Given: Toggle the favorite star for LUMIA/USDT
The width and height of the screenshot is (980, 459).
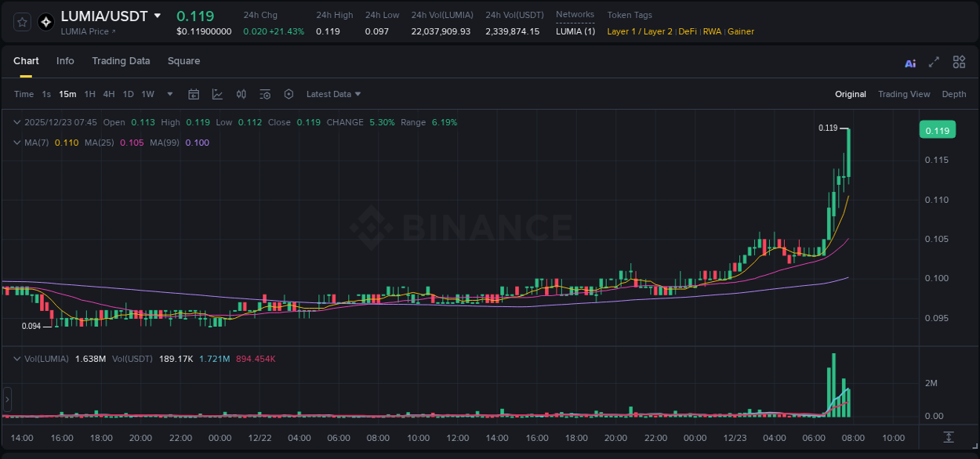Looking at the screenshot, I should tap(21, 21).
